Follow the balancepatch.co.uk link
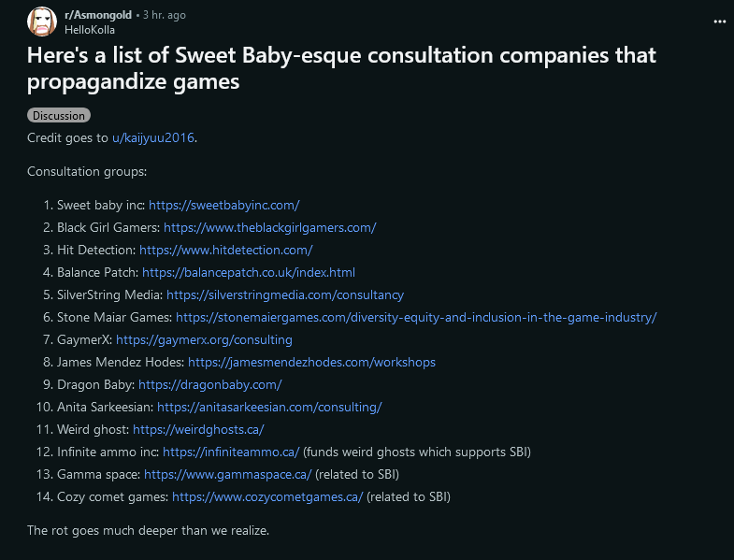The width and height of the screenshot is (734, 560). pyautogui.click(x=249, y=272)
